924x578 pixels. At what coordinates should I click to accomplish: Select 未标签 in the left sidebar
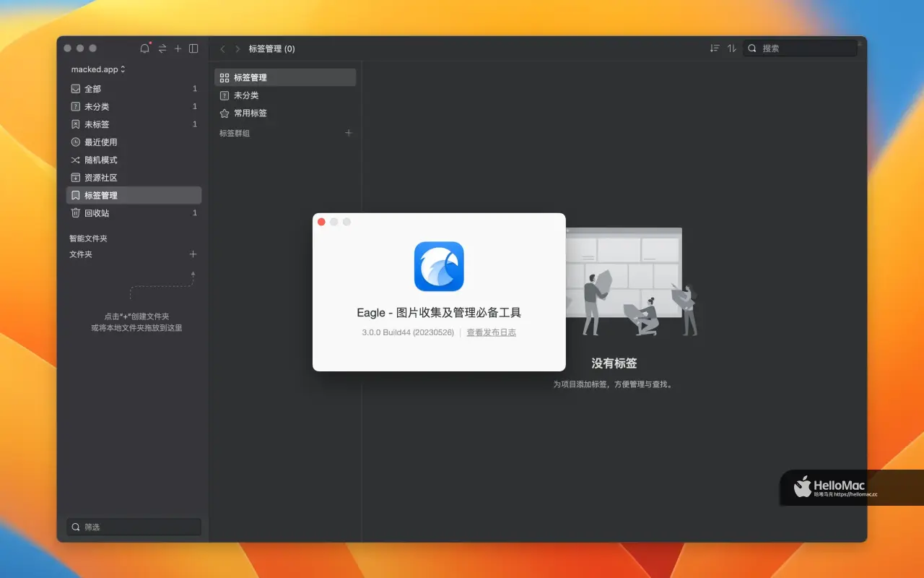(134, 124)
